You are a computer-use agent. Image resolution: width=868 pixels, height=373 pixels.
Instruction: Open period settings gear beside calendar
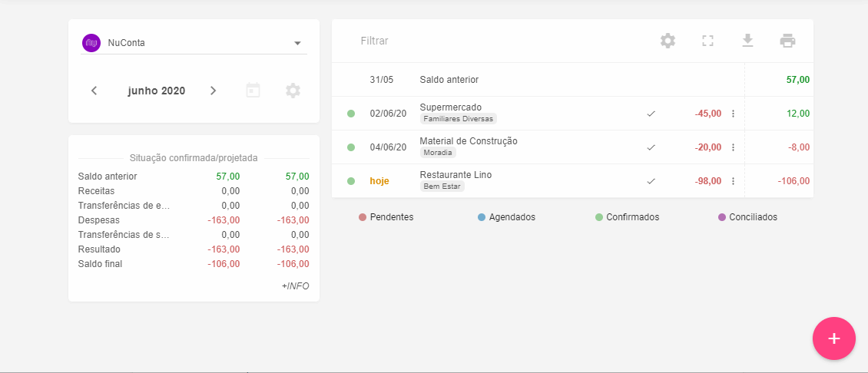293,91
